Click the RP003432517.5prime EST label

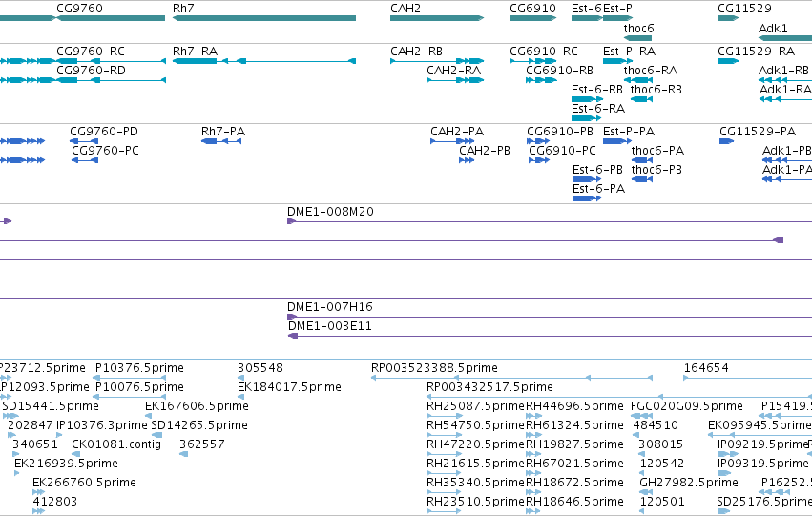(489, 387)
